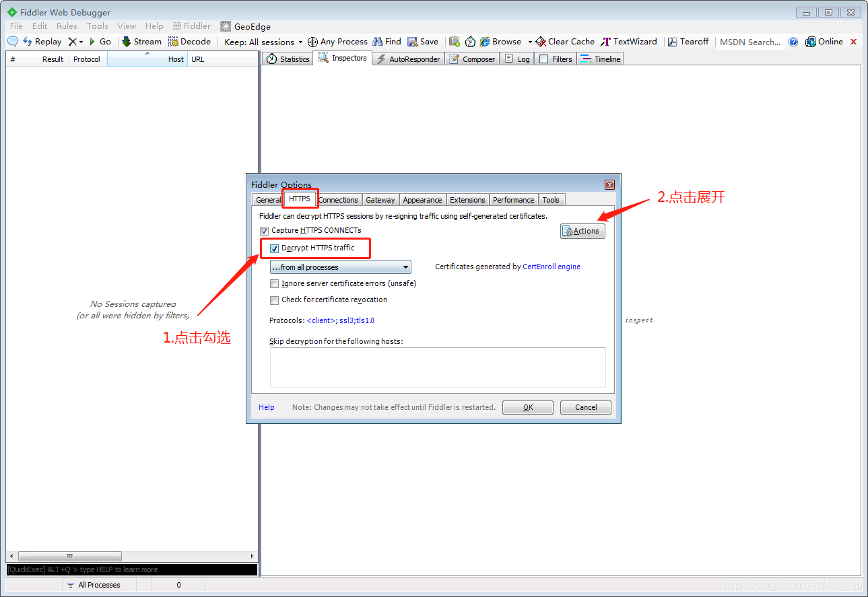Click Any Process target picker
Viewport: 868px width, 597px height.
(337, 42)
